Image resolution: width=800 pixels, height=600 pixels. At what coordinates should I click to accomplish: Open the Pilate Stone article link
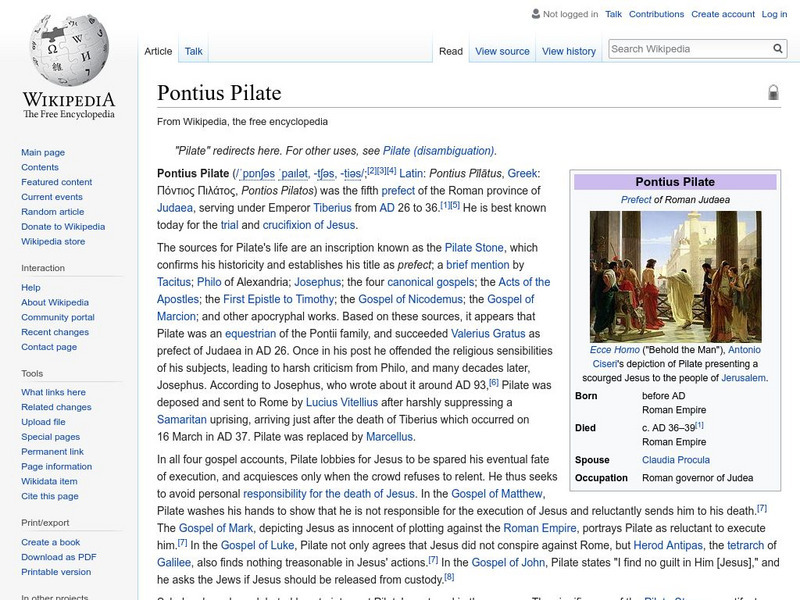(x=474, y=247)
